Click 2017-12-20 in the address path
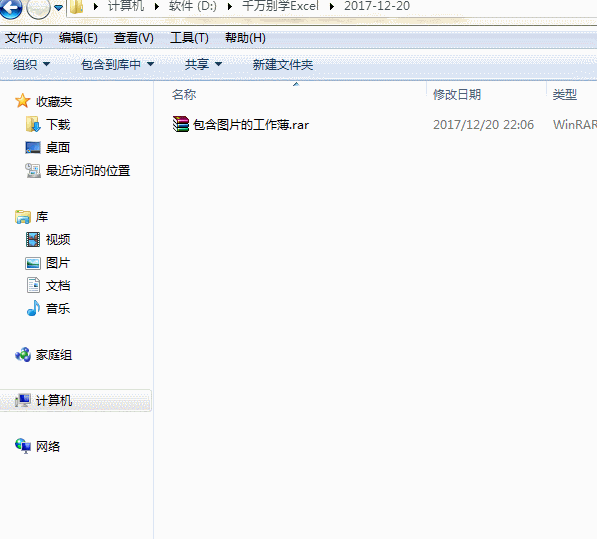The height and width of the screenshot is (539, 597). [x=377, y=6]
